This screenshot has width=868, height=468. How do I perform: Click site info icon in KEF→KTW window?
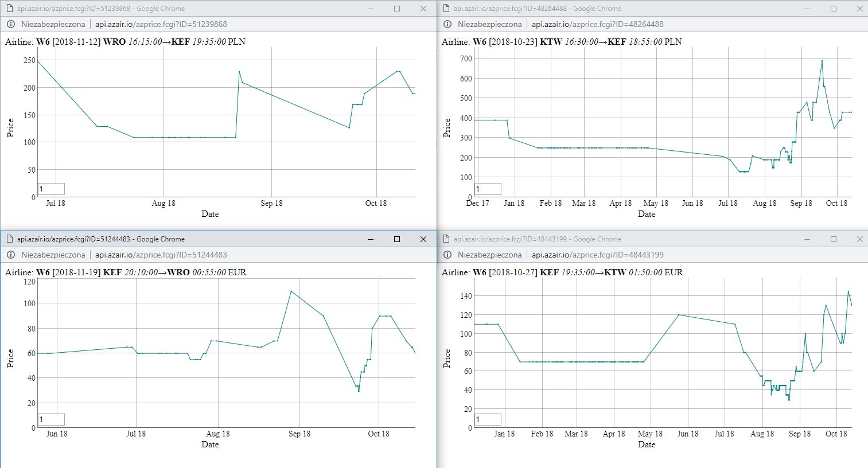click(x=447, y=255)
